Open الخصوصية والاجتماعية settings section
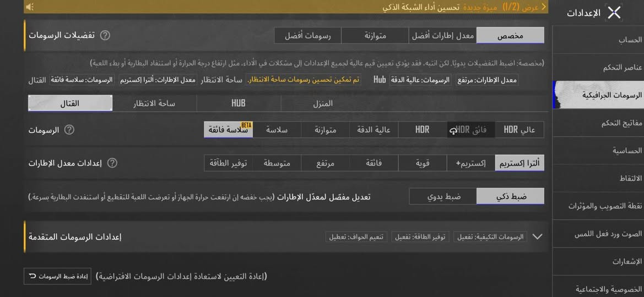 pos(598,287)
